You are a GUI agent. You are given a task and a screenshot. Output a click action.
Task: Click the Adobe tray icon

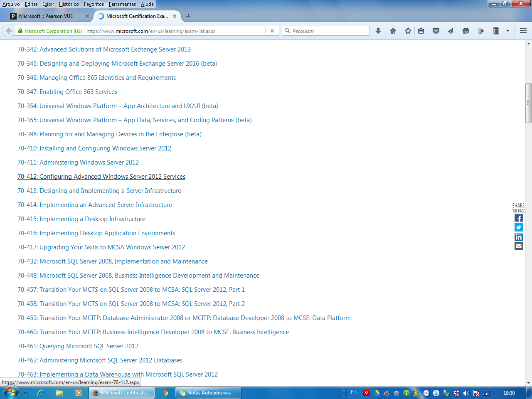click(367, 393)
